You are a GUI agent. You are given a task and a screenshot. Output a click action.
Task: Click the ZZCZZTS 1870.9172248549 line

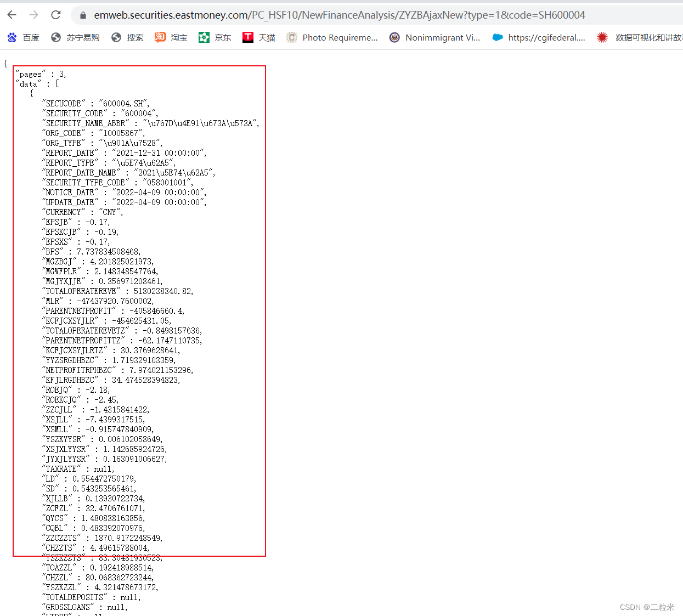point(103,538)
